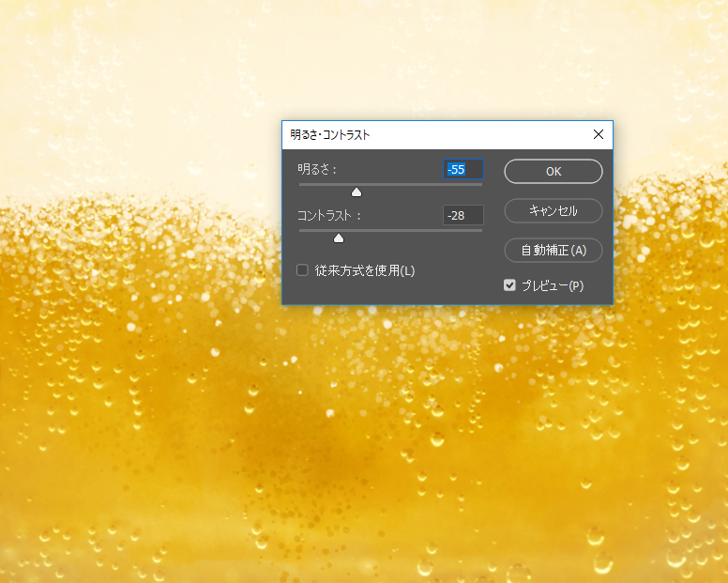Click the left end of brightness slider track
The width and height of the screenshot is (728, 583).
300,185
